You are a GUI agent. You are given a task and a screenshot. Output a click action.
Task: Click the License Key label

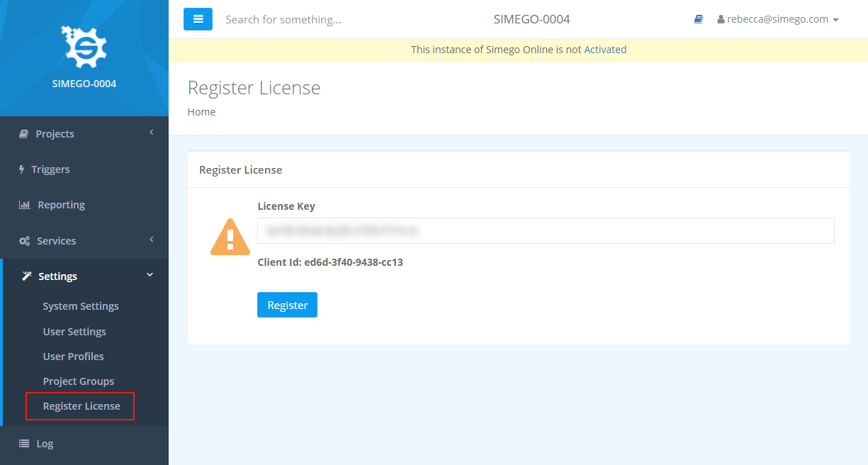click(286, 206)
